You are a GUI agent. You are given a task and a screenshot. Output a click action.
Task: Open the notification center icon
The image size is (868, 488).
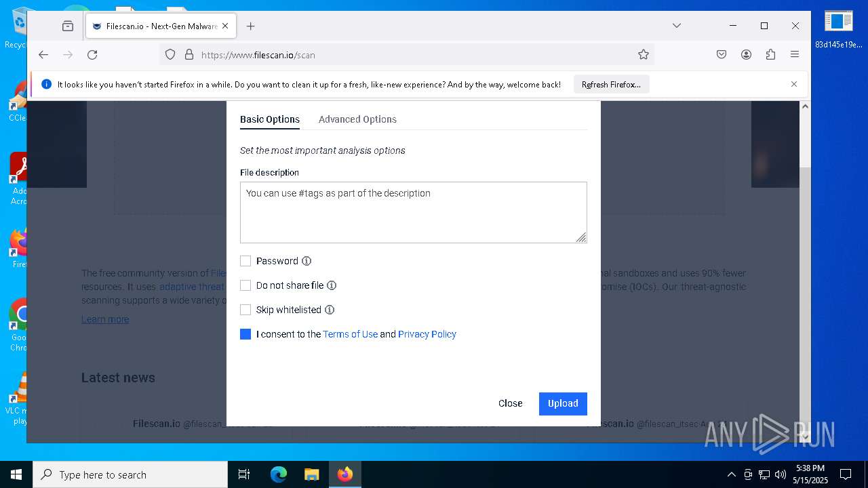846,474
